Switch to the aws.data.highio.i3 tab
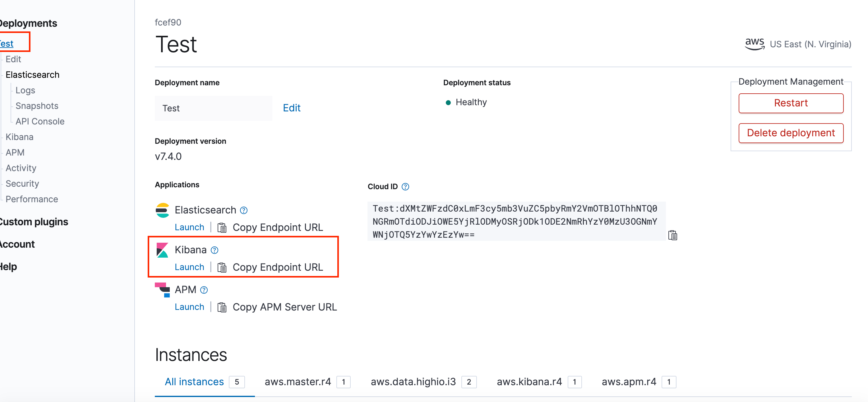 [x=414, y=381]
